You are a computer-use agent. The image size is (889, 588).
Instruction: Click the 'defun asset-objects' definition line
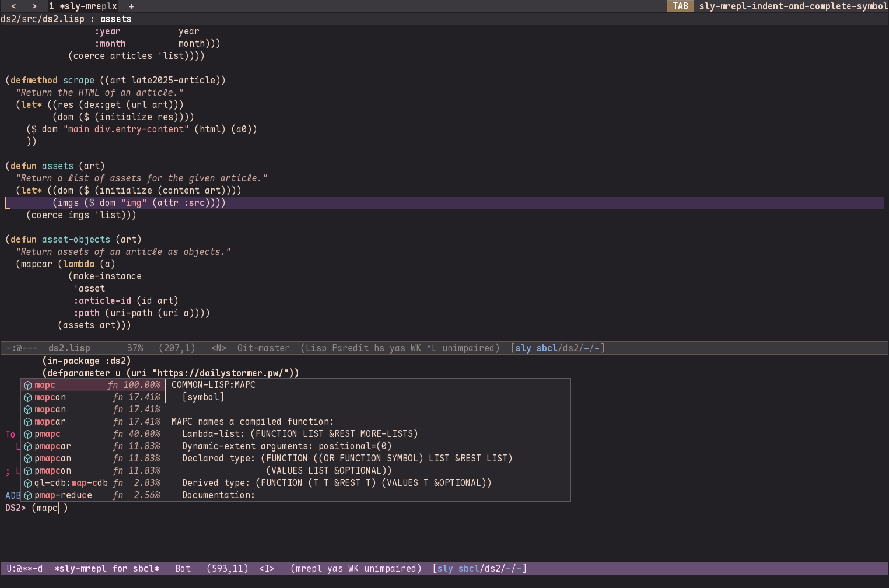pyautogui.click(x=73, y=240)
